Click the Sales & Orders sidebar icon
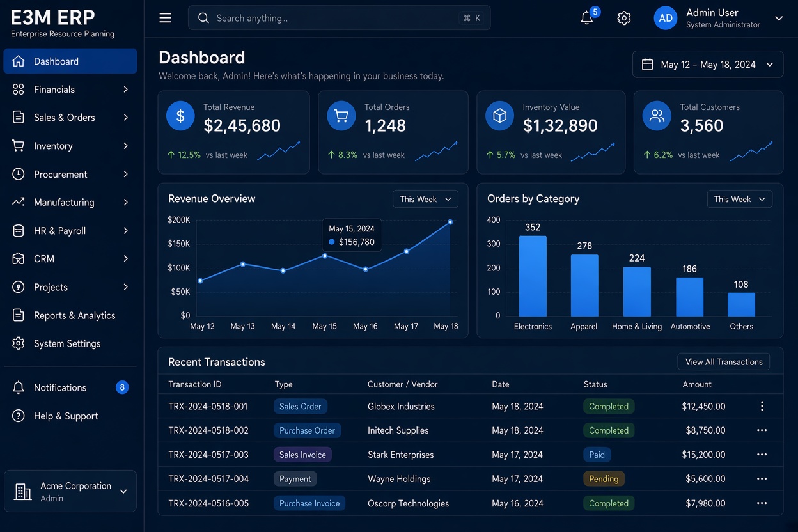This screenshot has width=798, height=532. pyautogui.click(x=19, y=118)
